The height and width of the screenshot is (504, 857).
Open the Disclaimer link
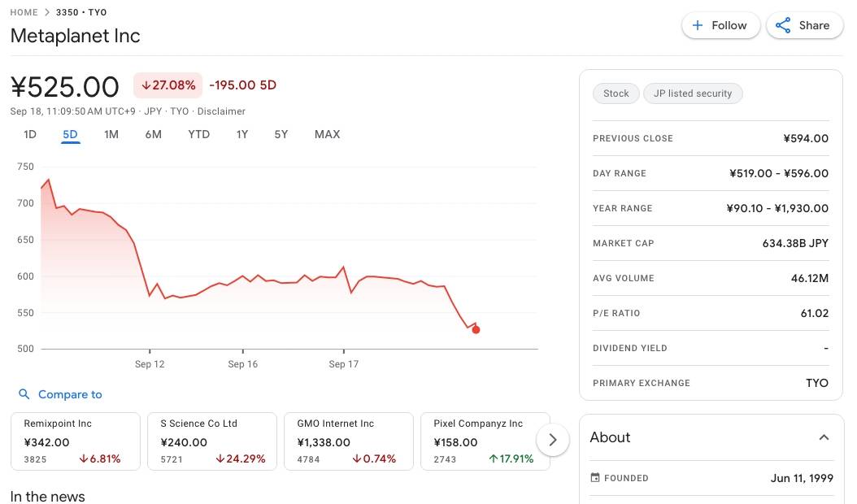[x=221, y=111]
